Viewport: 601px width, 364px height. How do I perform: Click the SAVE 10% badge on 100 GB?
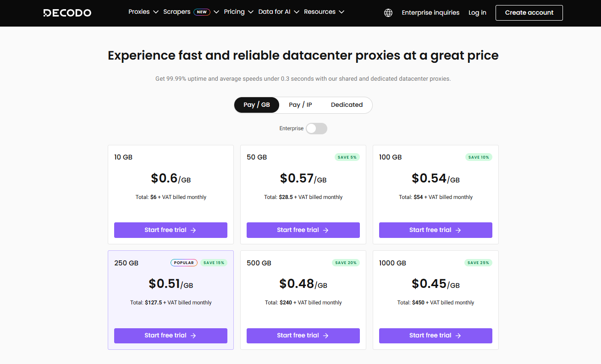point(479,157)
